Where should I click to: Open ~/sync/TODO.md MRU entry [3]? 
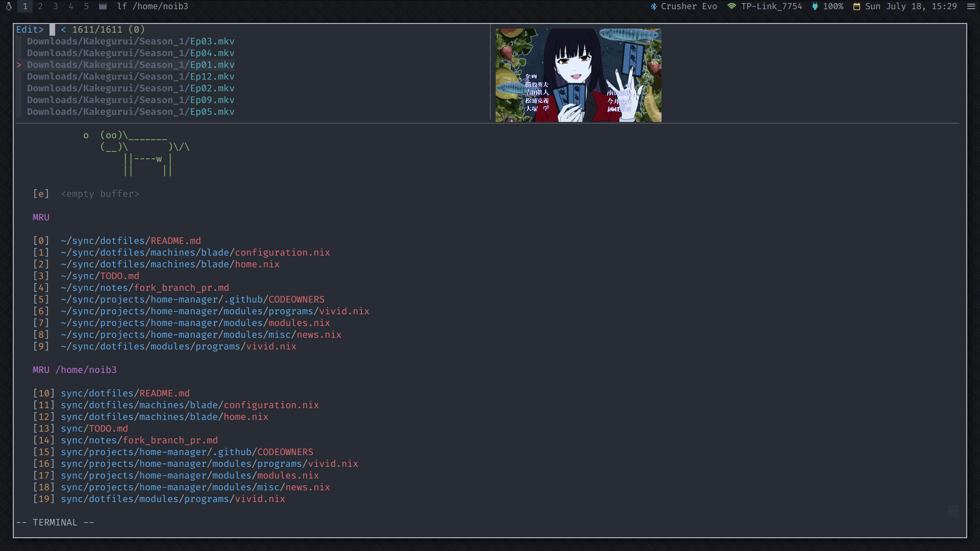pos(100,276)
